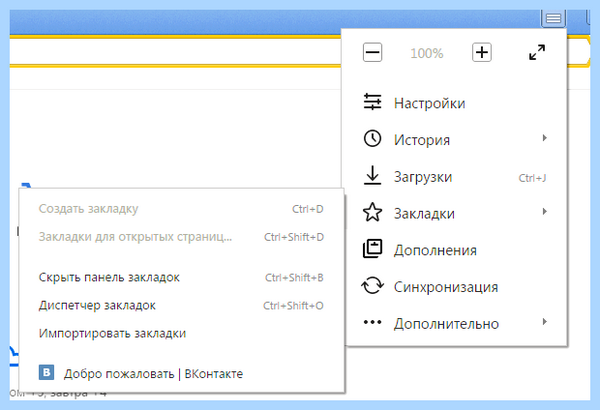The image size is (600, 410).
Task: Open Диспетчер закладок
Action: 182,305
